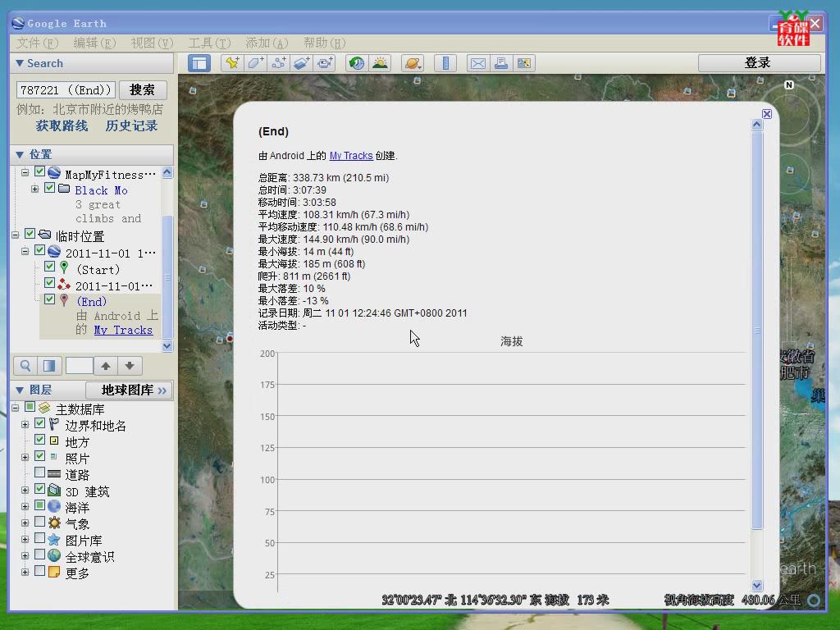The image size is (840, 630).
Task: Print the current view icon
Action: [501, 63]
